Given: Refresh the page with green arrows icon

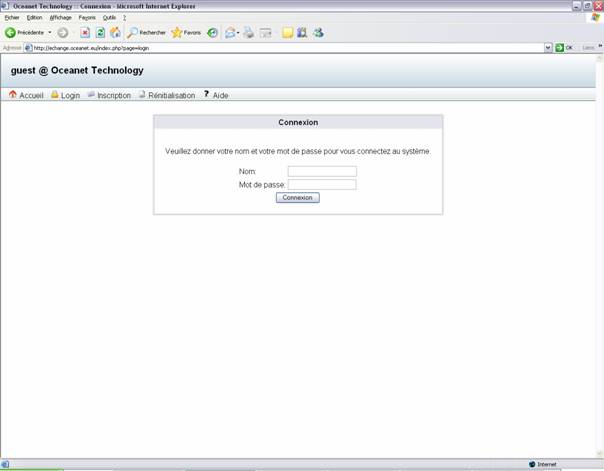Looking at the screenshot, I should pos(100,33).
